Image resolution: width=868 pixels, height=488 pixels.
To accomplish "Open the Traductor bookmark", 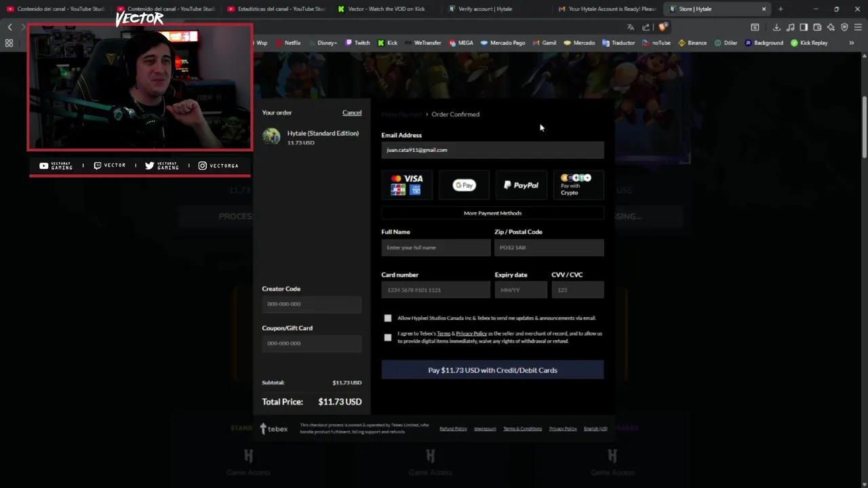I will pyautogui.click(x=618, y=43).
